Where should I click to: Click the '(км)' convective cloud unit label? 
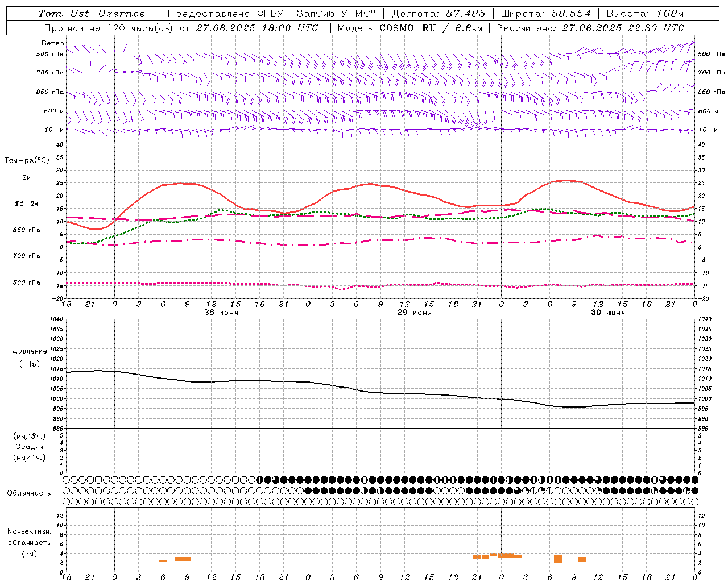tap(30, 554)
